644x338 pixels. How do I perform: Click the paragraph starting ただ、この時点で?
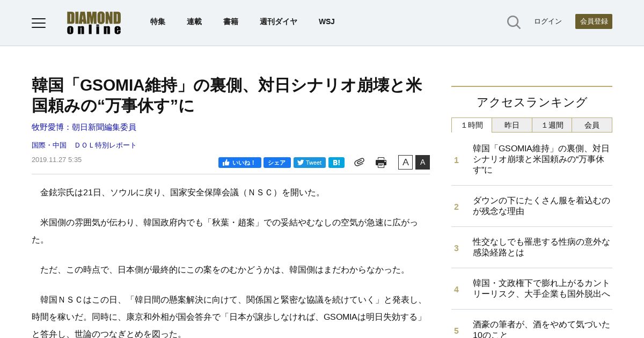click(x=224, y=270)
